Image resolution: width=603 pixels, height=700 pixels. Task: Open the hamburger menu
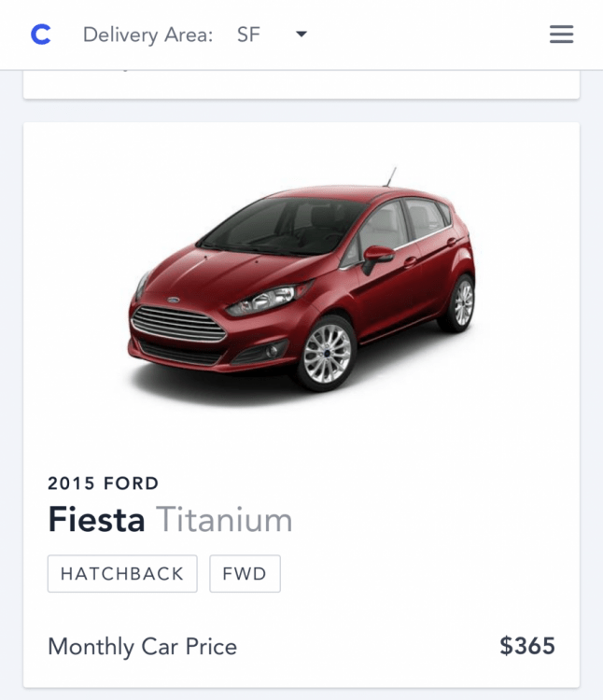pyautogui.click(x=561, y=35)
